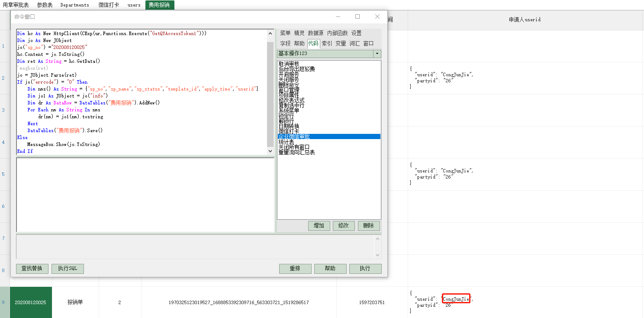The image size is (644, 318).
Task: Click 增加 to add a code entry
Action: (x=319, y=226)
